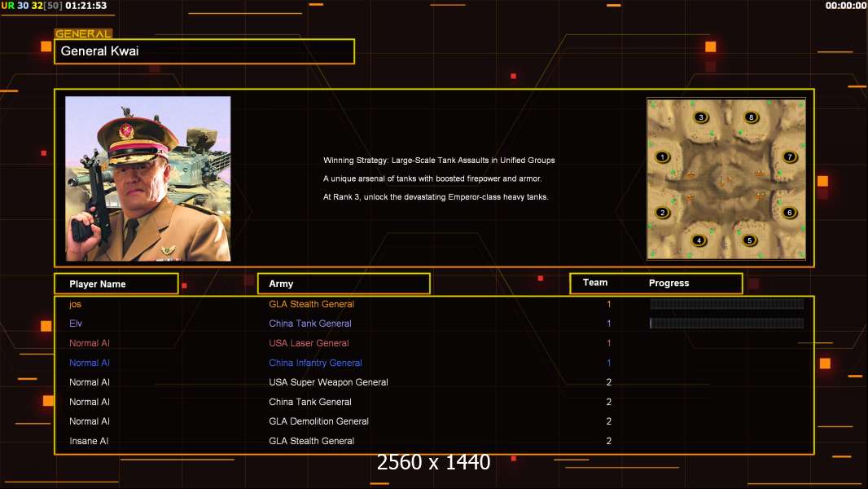This screenshot has width=868, height=489.
Task: Select player name Elv
Action: click(x=76, y=324)
